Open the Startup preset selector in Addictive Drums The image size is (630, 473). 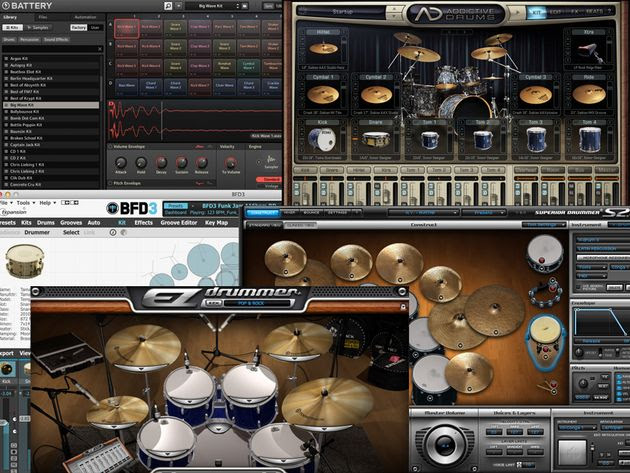pyautogui.click(x=343, y=12)
